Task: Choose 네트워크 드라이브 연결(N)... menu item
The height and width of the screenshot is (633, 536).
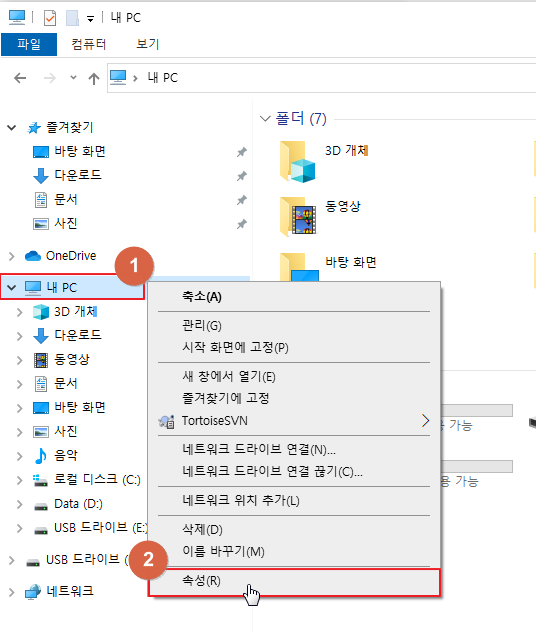Action: coord(294,449)
